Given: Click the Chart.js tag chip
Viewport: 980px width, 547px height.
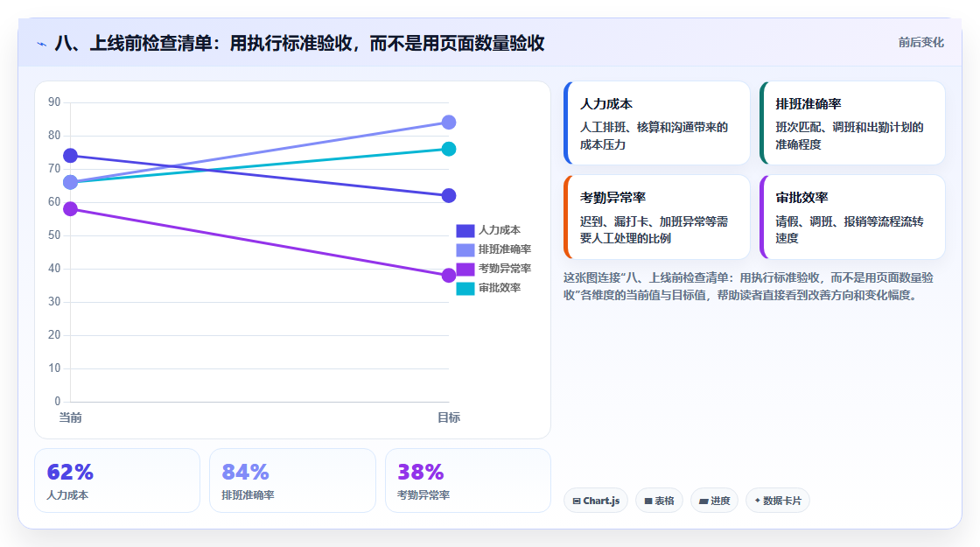Looking at the screenshot, I should pos(596,501).
